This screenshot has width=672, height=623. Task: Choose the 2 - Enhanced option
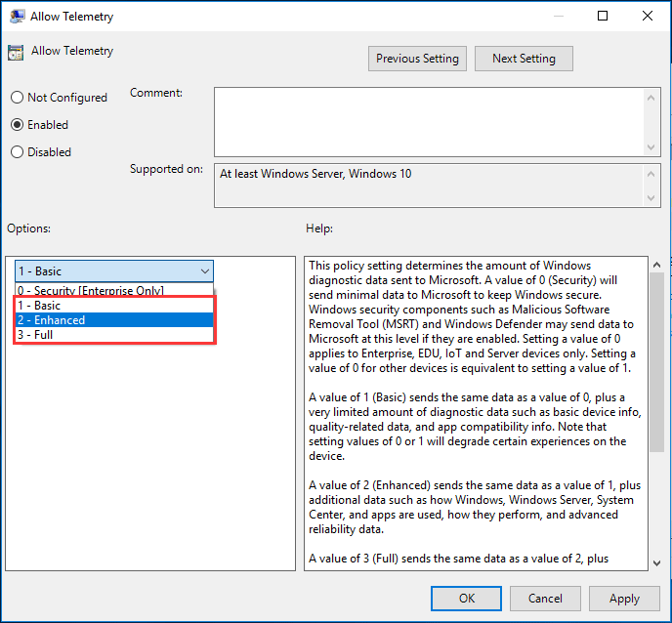(114, 320)
